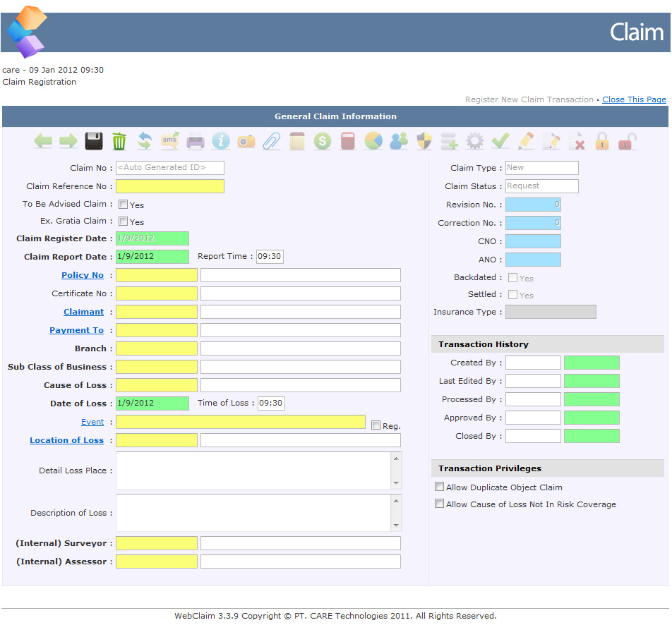
Task: Toggle the Reg. checkbox beside Event
Action: pyautogui.click(x=376, y=425)
